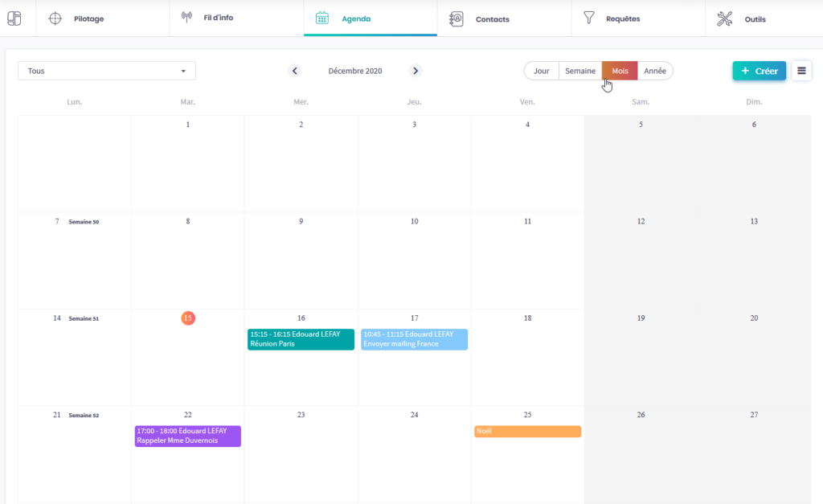The image size is (823, 504).
Task: Click the Fil d'info antenna icon
Action: point(187,18)
